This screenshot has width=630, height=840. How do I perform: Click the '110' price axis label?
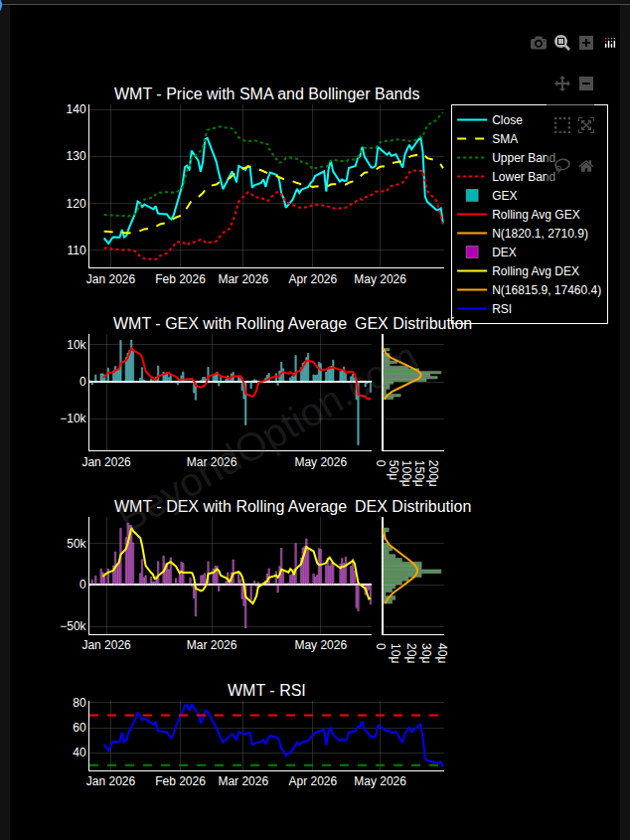click(77, 251)
